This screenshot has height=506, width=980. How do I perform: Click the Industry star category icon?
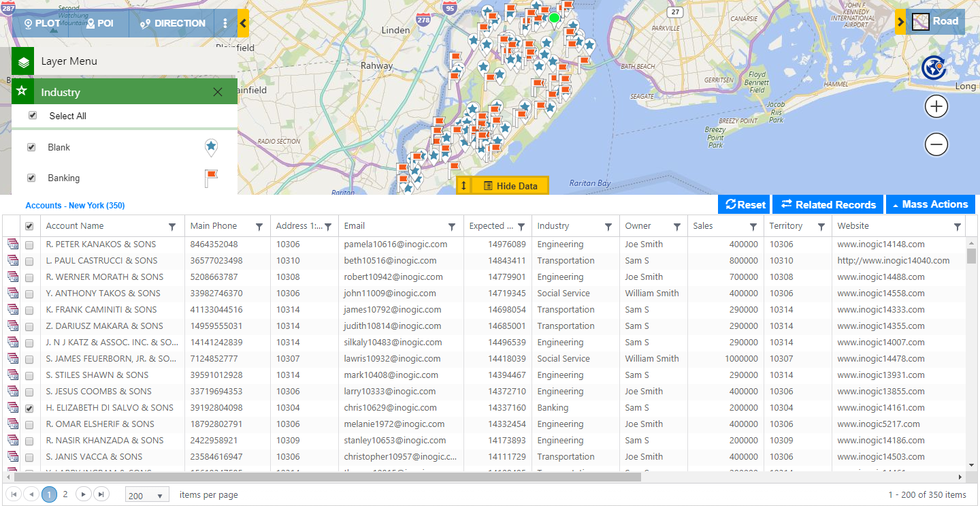(22, 91)
